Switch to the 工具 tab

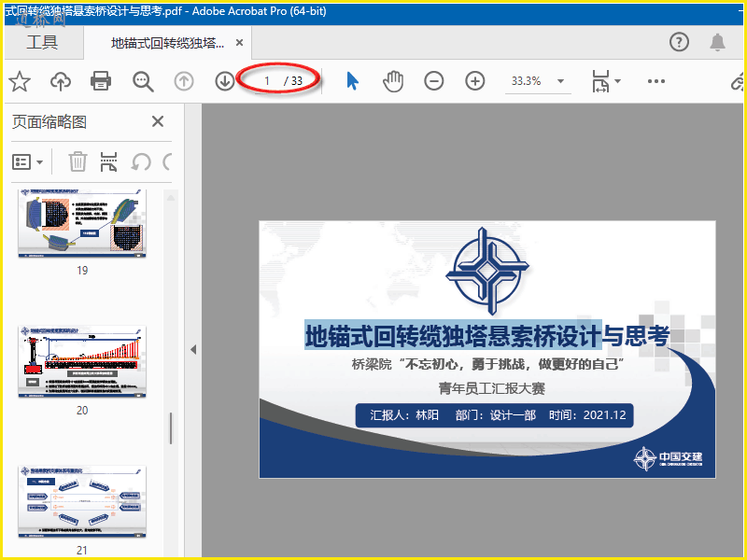coord(42,42)
